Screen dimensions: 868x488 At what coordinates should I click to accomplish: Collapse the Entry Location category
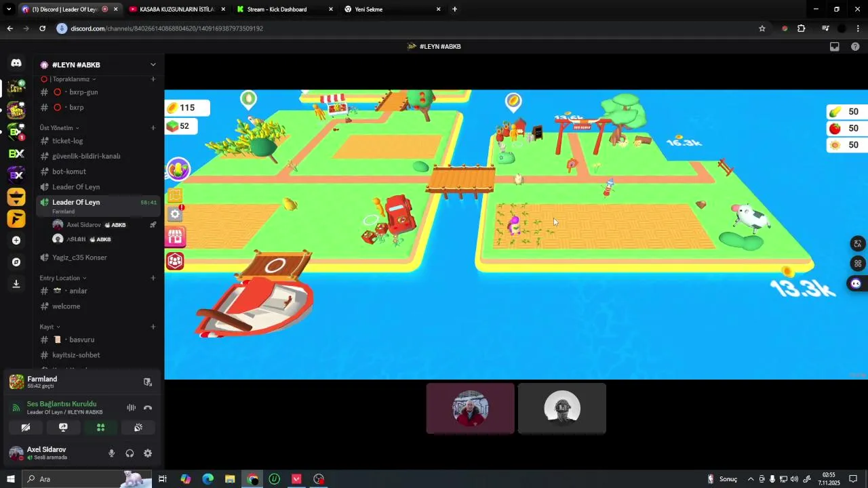pos(63,278)
